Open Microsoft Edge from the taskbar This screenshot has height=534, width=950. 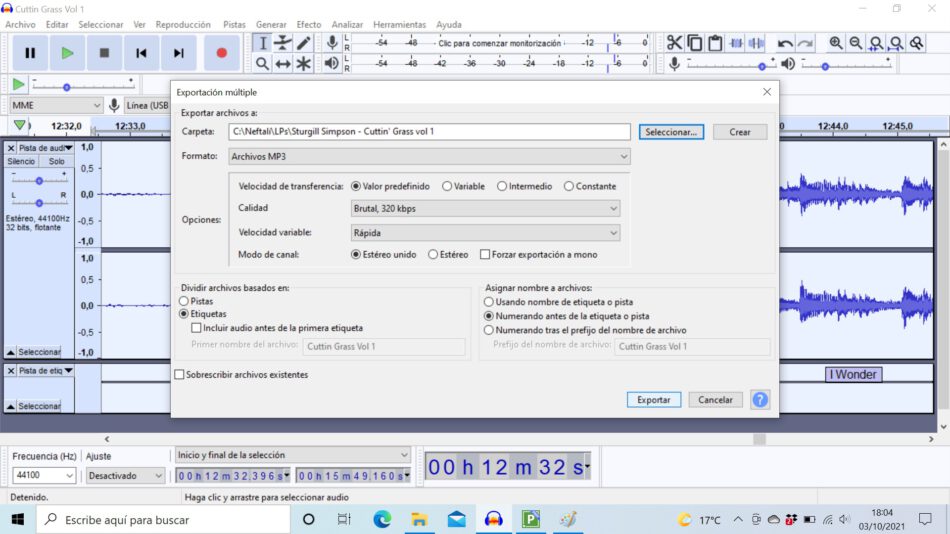click(x=382, y=519)
